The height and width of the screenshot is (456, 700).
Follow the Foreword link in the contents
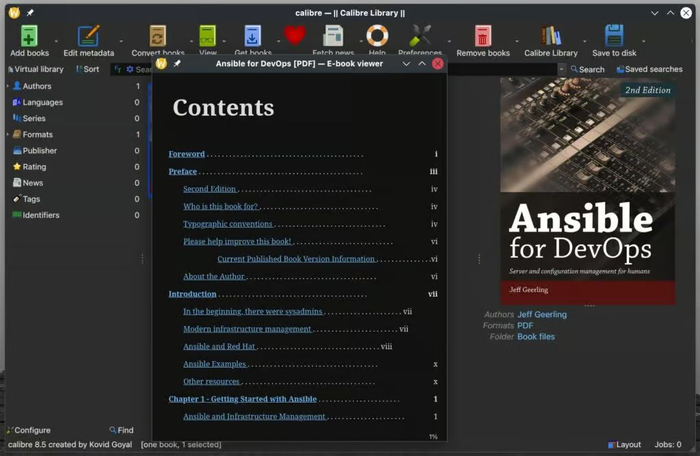tap(186, 154)
